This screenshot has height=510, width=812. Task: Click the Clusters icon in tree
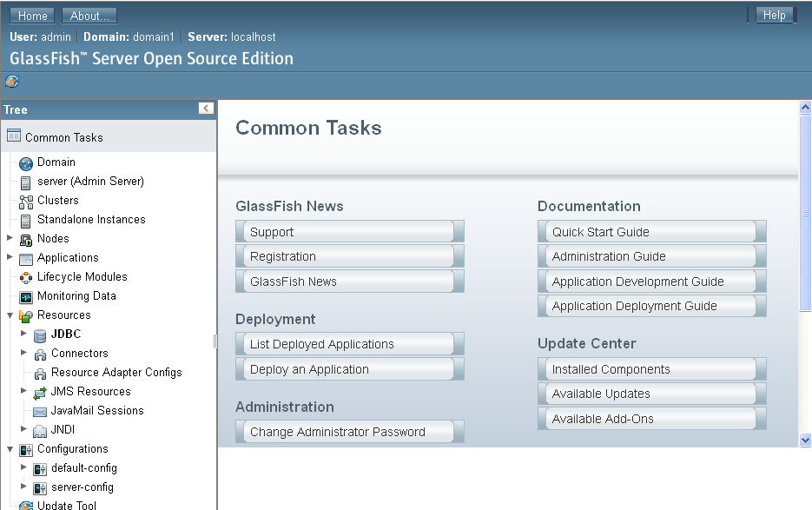pos(26,202)
